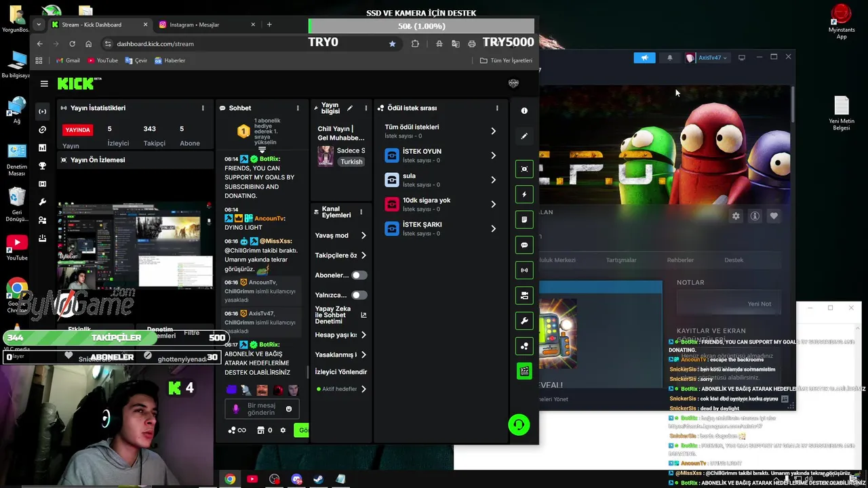Select Stream - Kick Dashboard browser tab
The image size is (868, 488).
click(99, 24)
